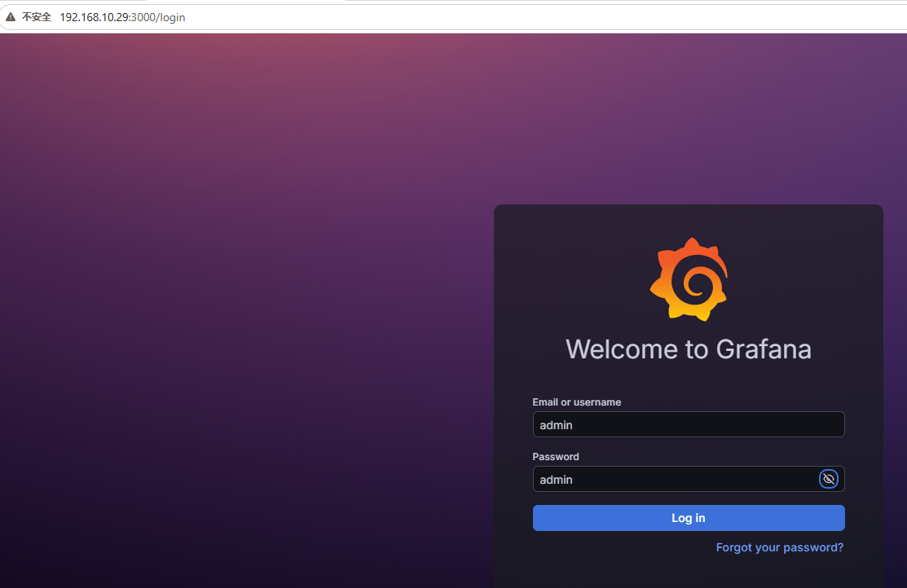The width and height of the screenshot is (907, 588).
Task: Open the Forgot your password link
Action: point(779,547)
